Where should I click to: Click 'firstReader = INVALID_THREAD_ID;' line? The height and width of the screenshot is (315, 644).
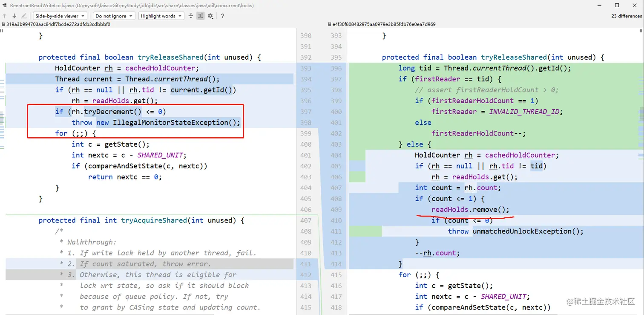click(497, 112)
